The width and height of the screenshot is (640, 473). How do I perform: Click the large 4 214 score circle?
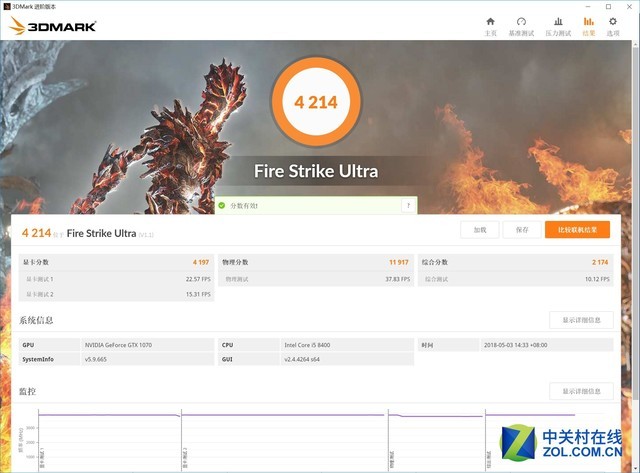click(x=316, y=102)
